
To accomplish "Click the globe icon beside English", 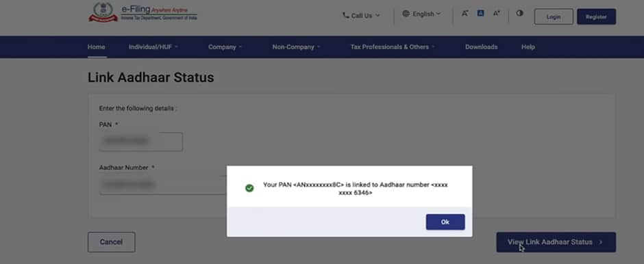I will pos(406,14).
